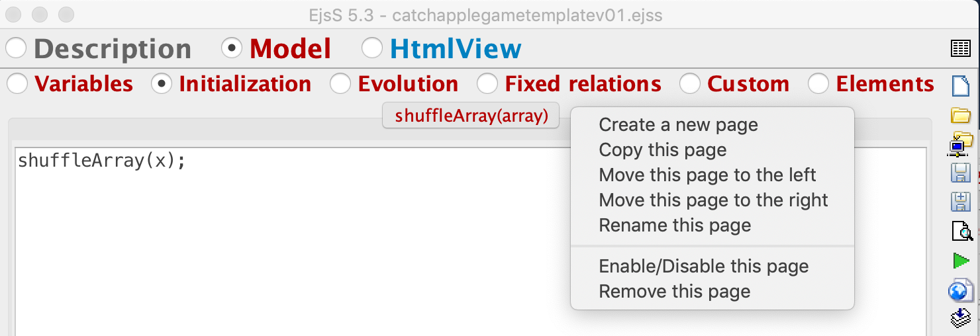Viewport: 980px width, 336px height.
Task: Select the Fixed relations radio button
Action: [x=569, y=84]
